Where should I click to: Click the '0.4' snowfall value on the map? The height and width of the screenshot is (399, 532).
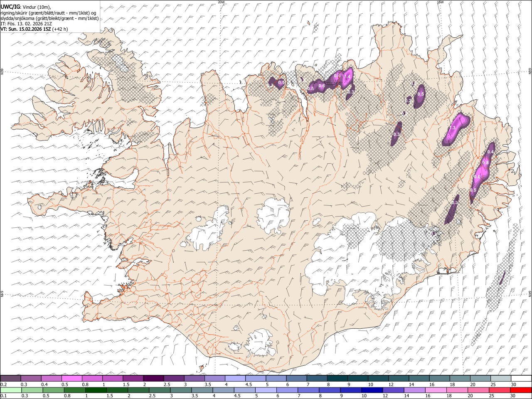point(490,152)
